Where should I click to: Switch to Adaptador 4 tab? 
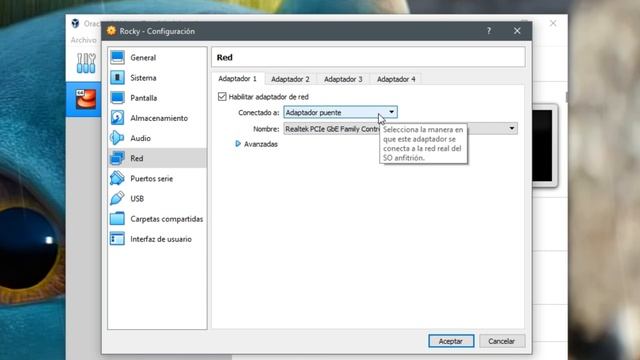(396, 79)
